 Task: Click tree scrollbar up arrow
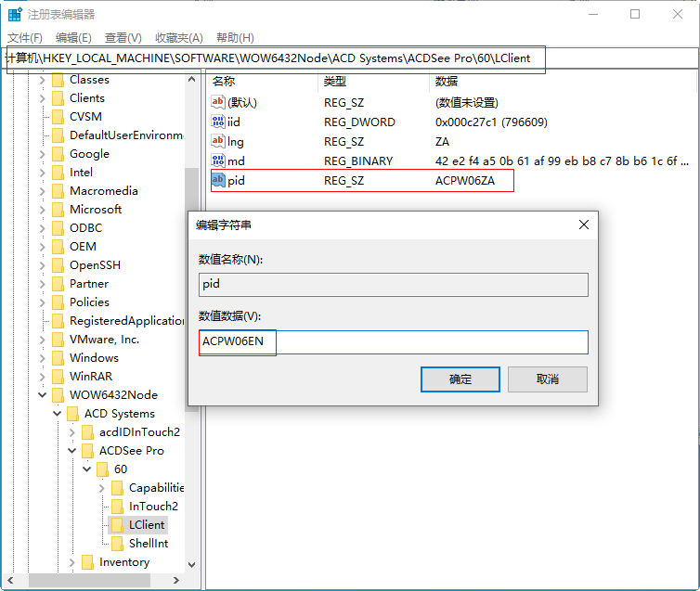coord(192,80)
